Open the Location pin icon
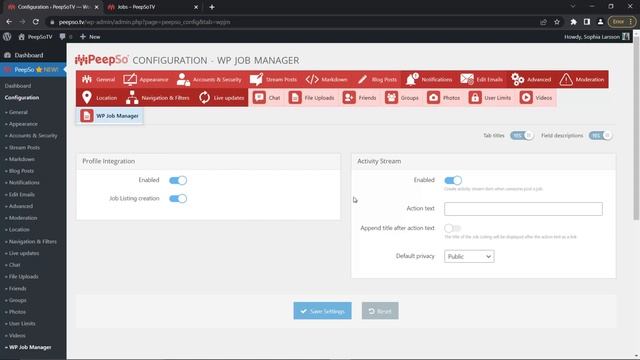The width and height of the screenshot is (640, 360). click(87, 98)
